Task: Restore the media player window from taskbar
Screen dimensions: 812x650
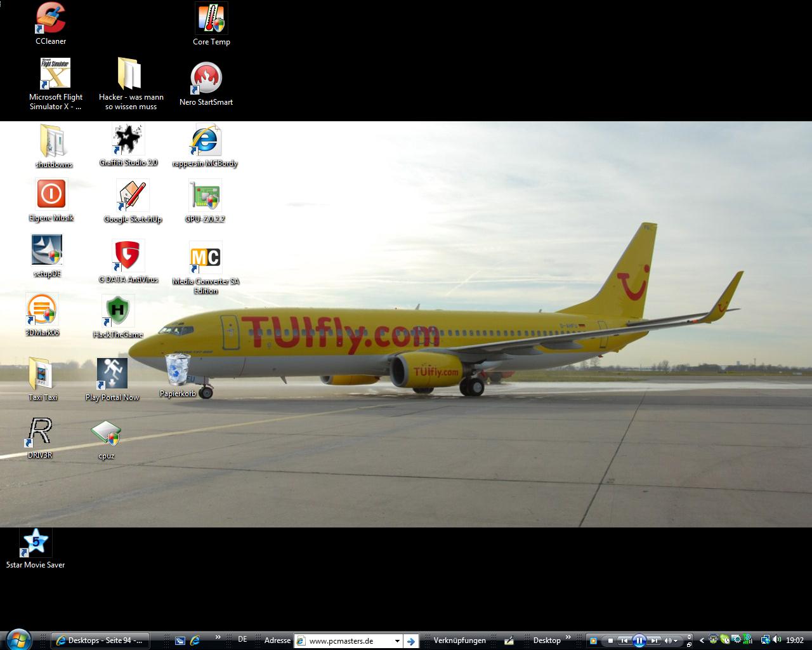Action: tap(689, 645)
